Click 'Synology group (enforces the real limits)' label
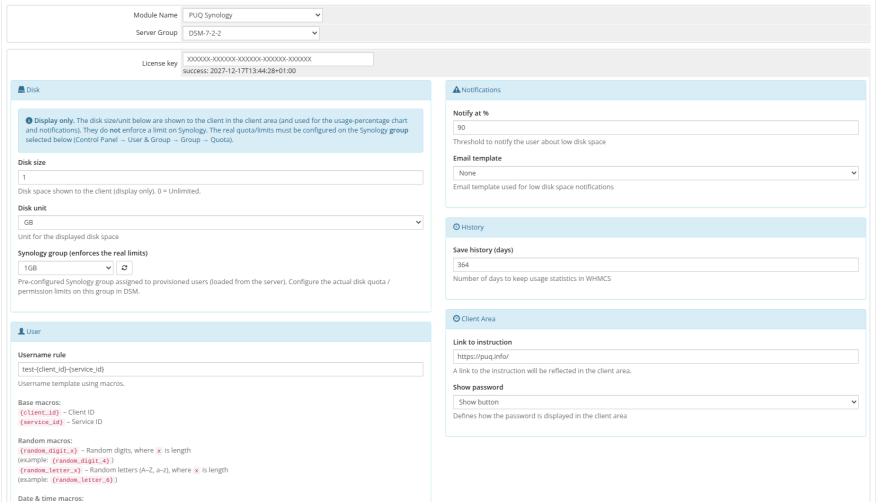Viewport: 880px width, 502px height. (82, 253)
